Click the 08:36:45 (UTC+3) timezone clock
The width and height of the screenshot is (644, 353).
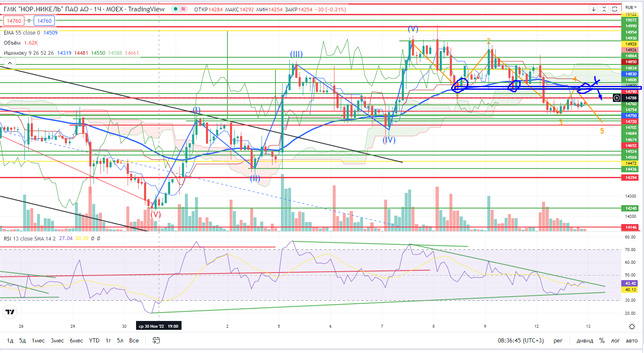(521, 340)
